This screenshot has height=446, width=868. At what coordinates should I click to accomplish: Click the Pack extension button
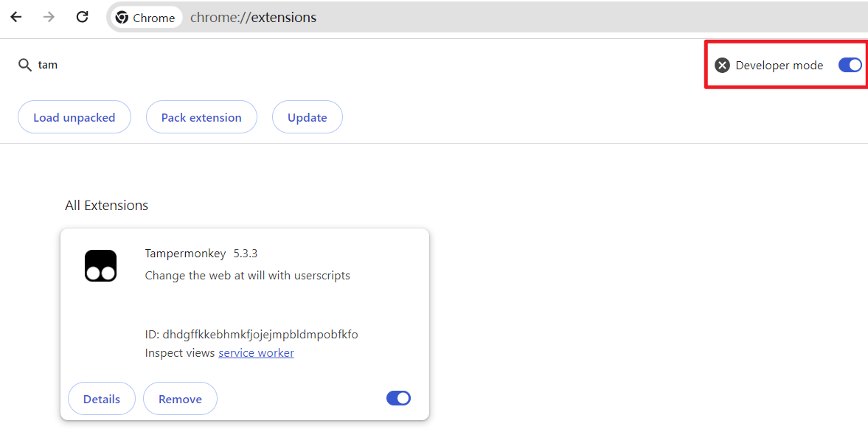(x=201, y=116)
